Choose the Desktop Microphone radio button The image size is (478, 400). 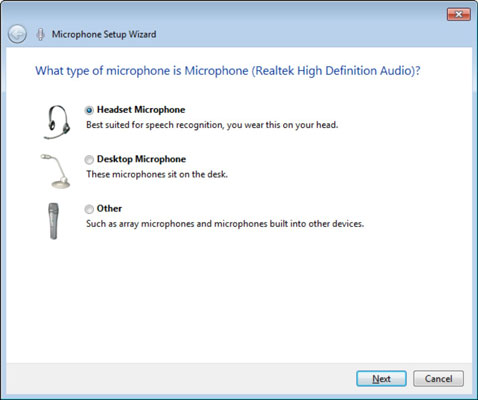coord(89,160)
